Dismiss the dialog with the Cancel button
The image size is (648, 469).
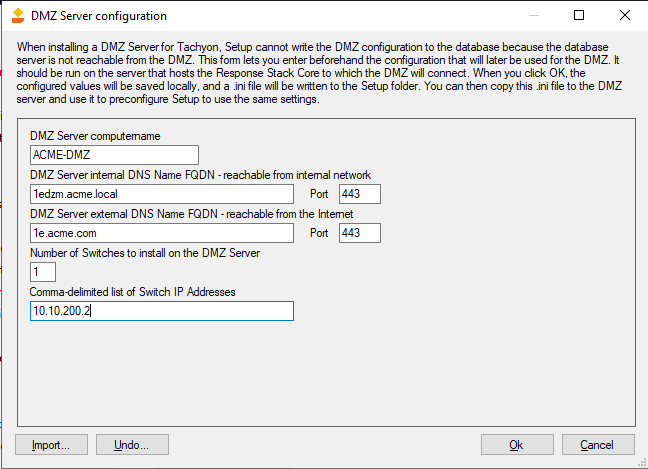coord(597,444)
